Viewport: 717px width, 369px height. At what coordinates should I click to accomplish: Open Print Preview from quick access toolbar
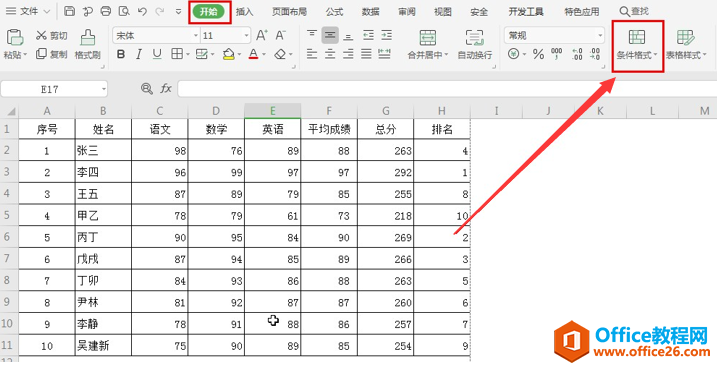point(124,11)
